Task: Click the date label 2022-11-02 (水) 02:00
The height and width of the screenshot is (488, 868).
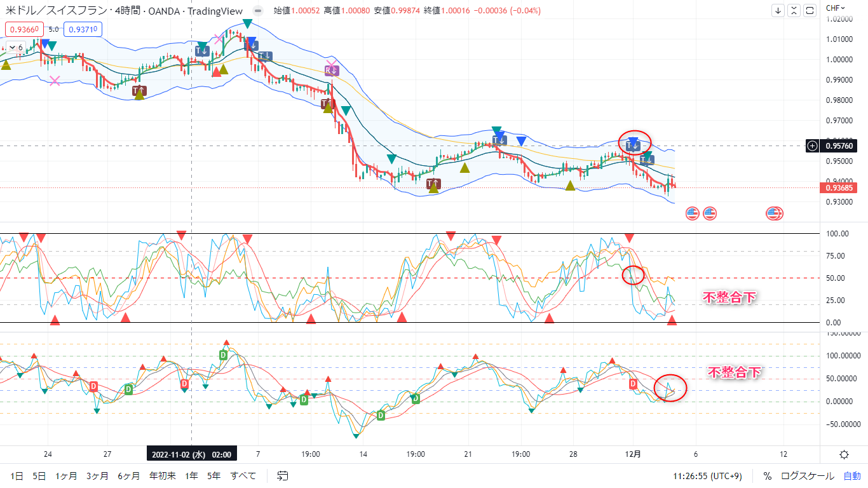Action: tap(192, 454)
